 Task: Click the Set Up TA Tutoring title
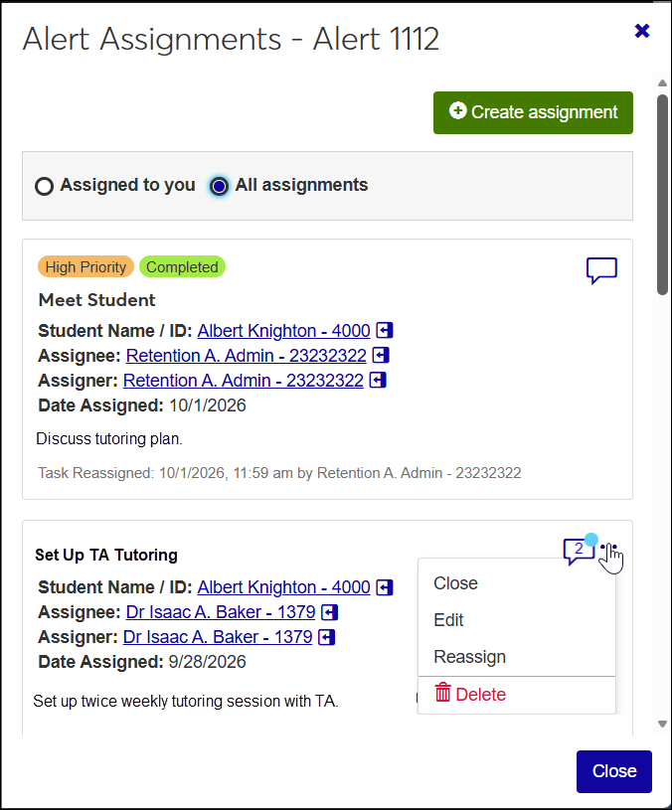tap(106, 555)
